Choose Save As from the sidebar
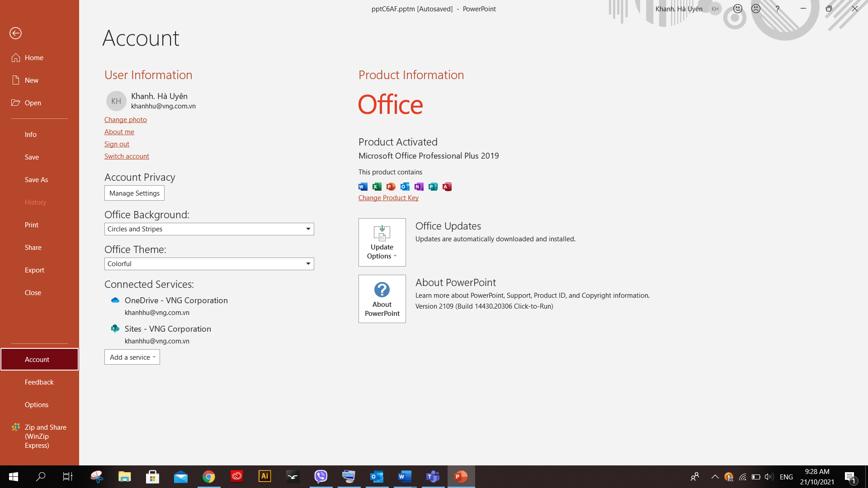This screenshot has width=868, height=488. point(39,179)
